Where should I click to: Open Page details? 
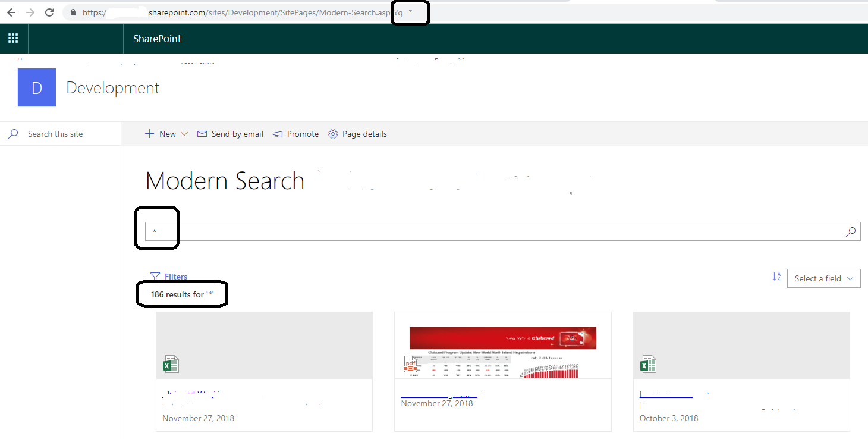tap(357, 134)
